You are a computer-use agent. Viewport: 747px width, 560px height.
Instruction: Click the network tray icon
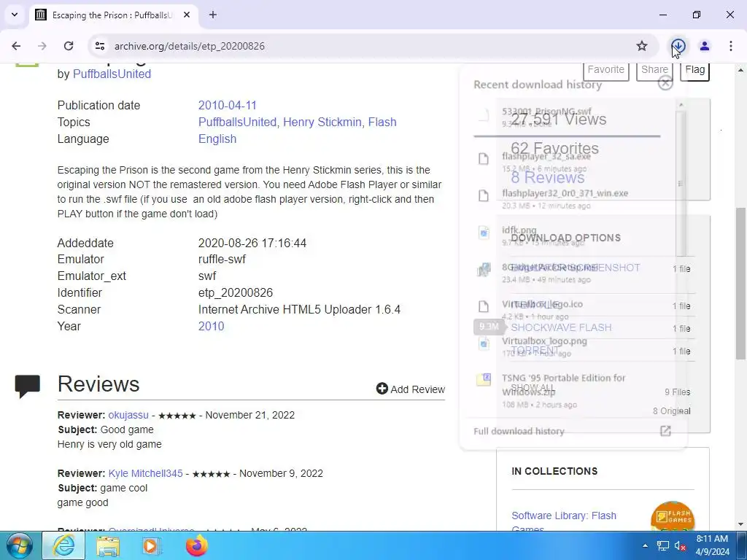tap(662, 545)
